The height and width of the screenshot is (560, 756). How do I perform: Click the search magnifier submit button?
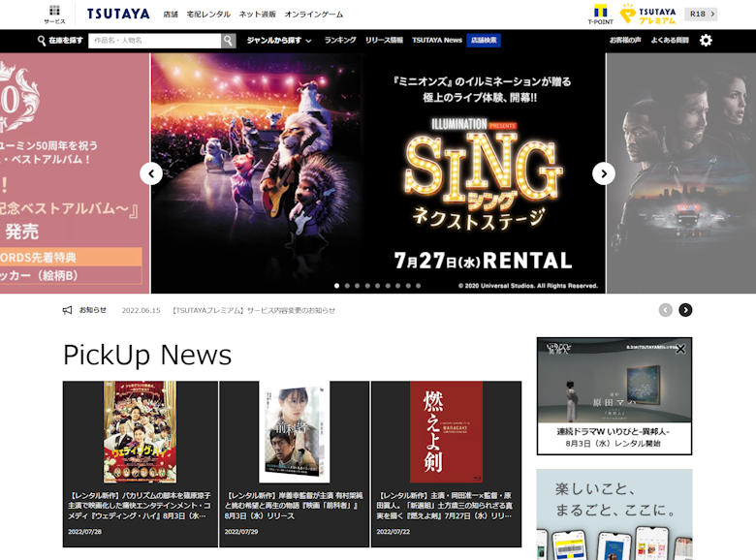(x=229, y=41)
